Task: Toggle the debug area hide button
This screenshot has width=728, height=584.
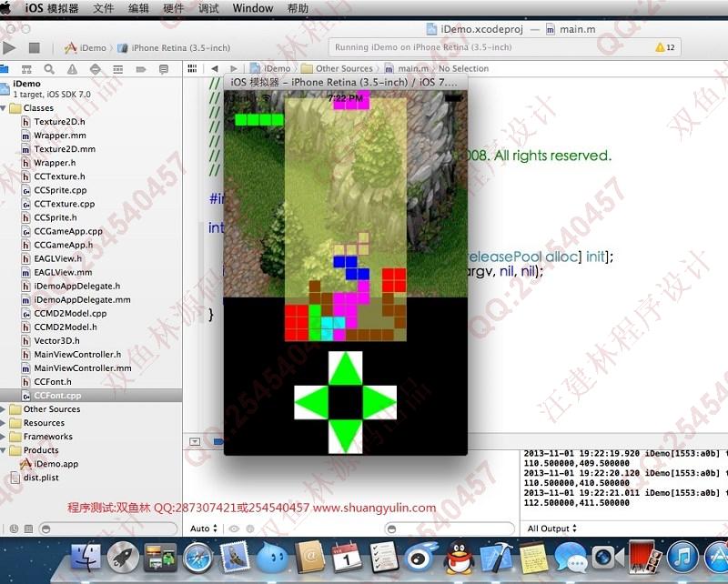Action: (195, 441)
